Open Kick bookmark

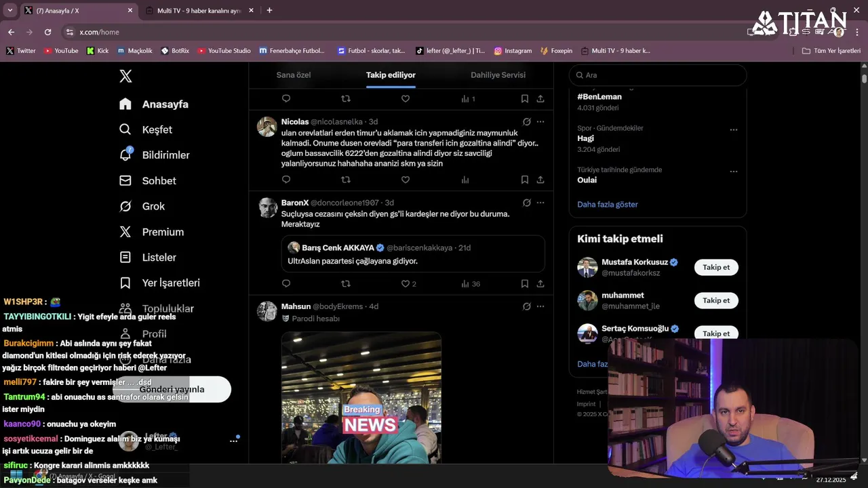(x=98, y=51)
